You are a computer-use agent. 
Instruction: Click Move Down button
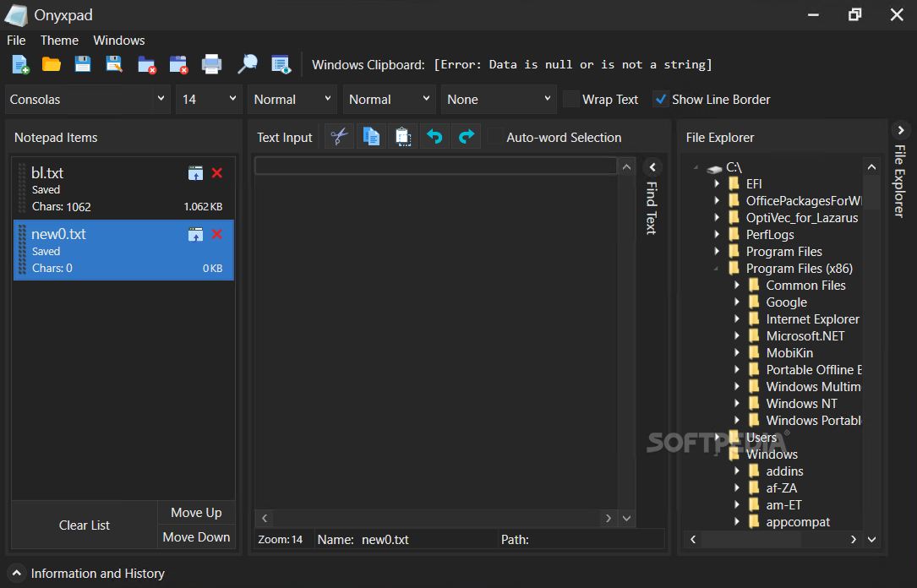click(x=196, y=537)
